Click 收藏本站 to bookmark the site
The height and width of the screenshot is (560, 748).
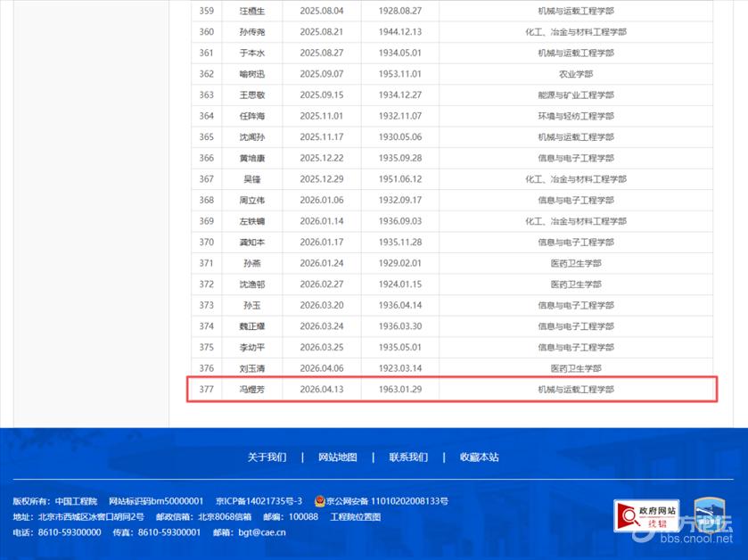480,457
